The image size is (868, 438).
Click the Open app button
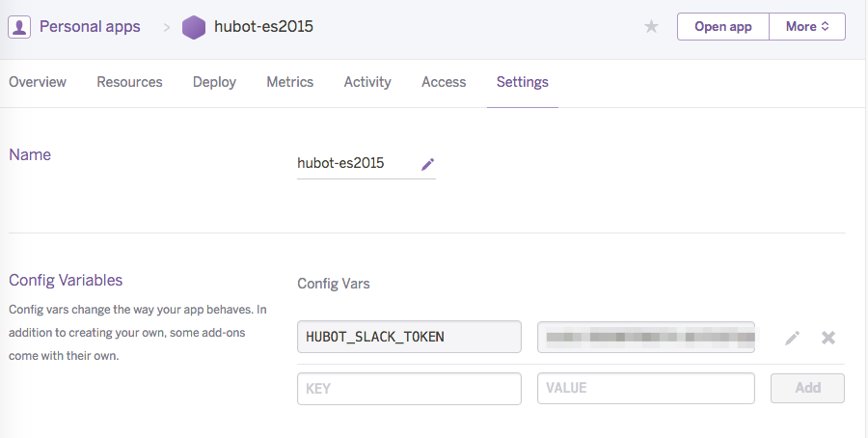coord(723,27)
